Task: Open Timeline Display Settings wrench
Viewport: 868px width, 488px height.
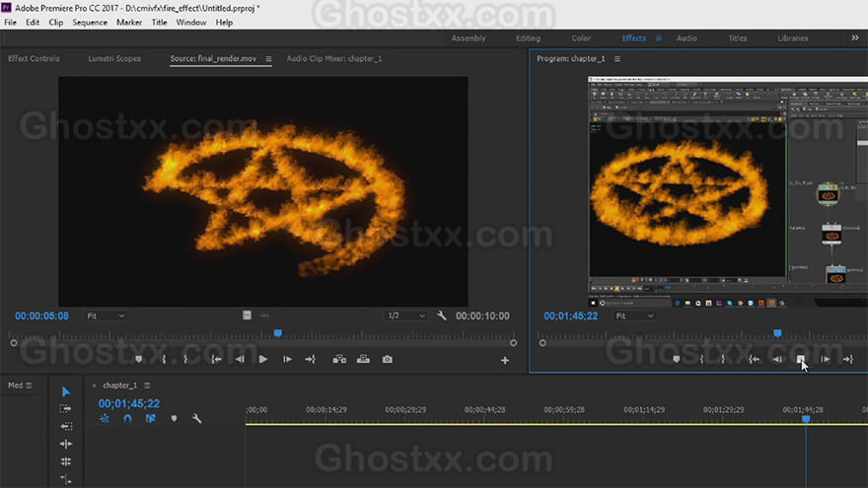Action: tap(196, 419)
